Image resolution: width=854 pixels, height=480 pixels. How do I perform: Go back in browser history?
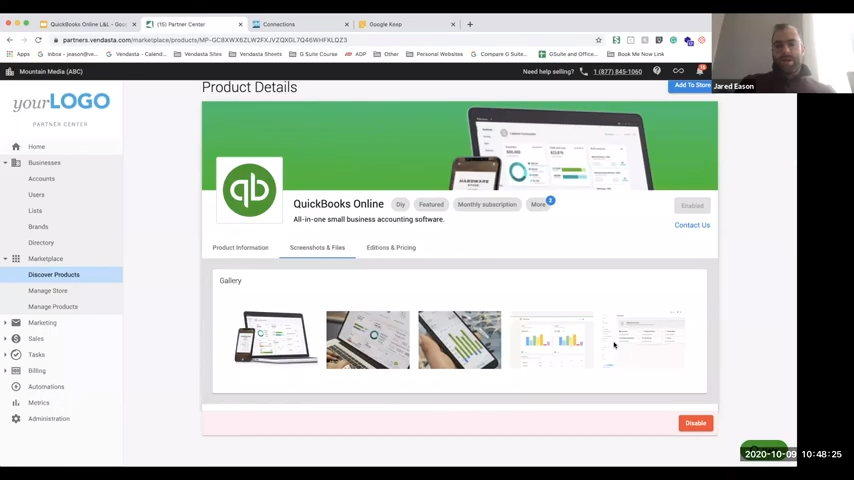10,40
